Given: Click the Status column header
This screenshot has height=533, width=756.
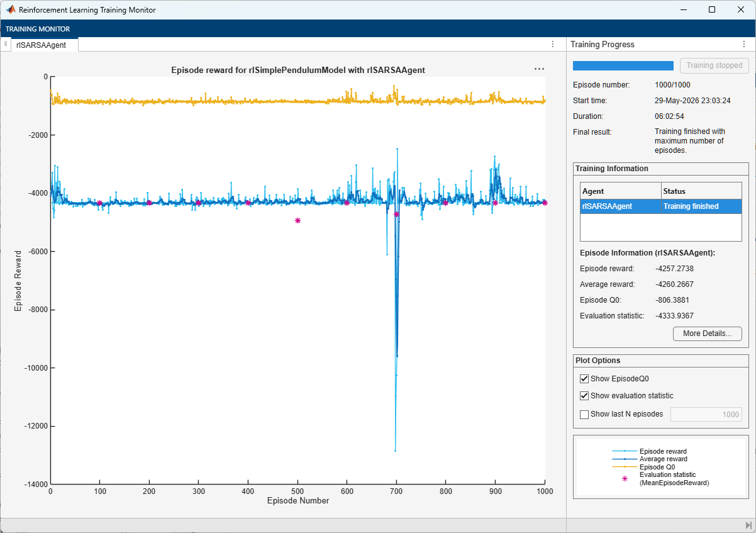Looking at the screenshot, I should click(x=702, y=191).
